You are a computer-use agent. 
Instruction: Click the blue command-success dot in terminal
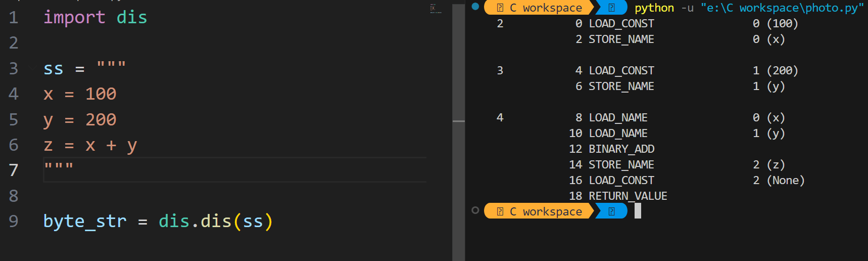click(x=475, y=7)
